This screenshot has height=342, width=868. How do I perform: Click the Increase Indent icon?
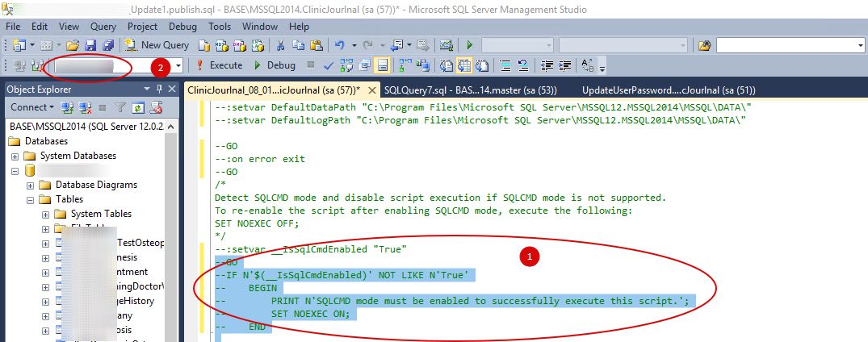click(x=564, y=65)
